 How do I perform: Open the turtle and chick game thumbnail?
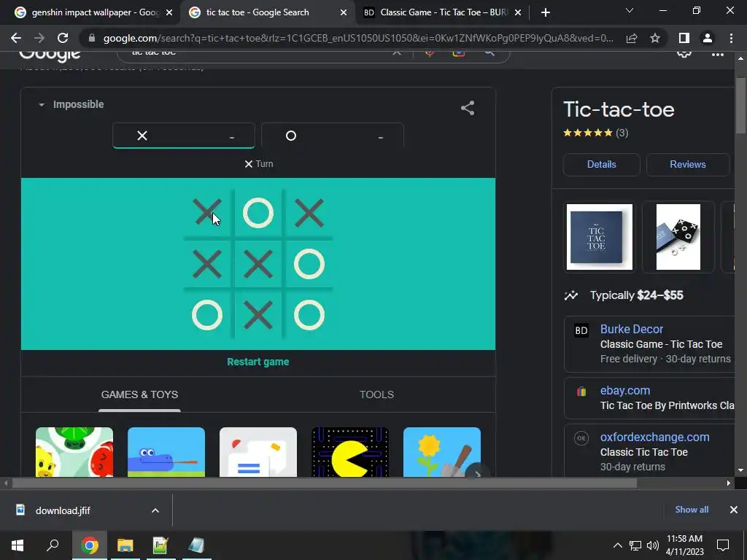click(x=74, y=452)
